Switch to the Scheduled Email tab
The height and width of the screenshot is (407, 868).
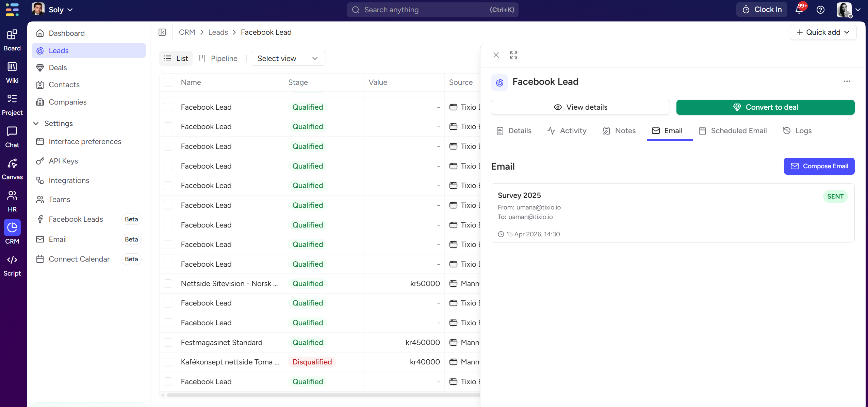(733, 131)
